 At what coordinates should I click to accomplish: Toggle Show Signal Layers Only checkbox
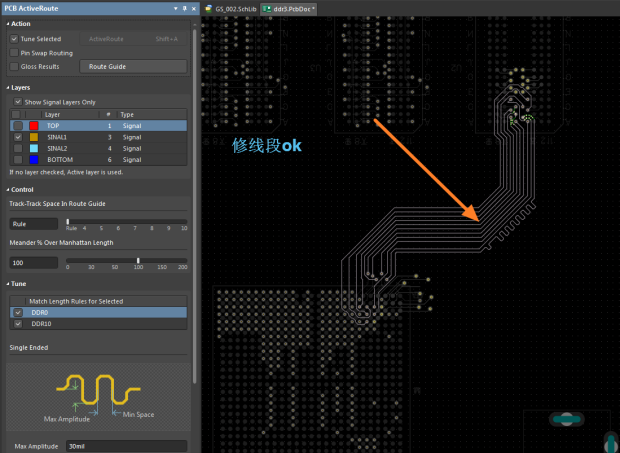(18, 102)
